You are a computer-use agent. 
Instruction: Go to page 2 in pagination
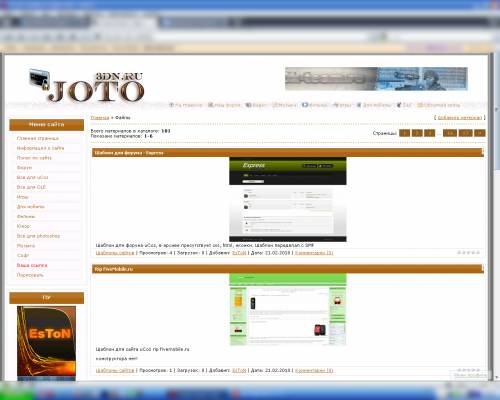pos(417,133)
